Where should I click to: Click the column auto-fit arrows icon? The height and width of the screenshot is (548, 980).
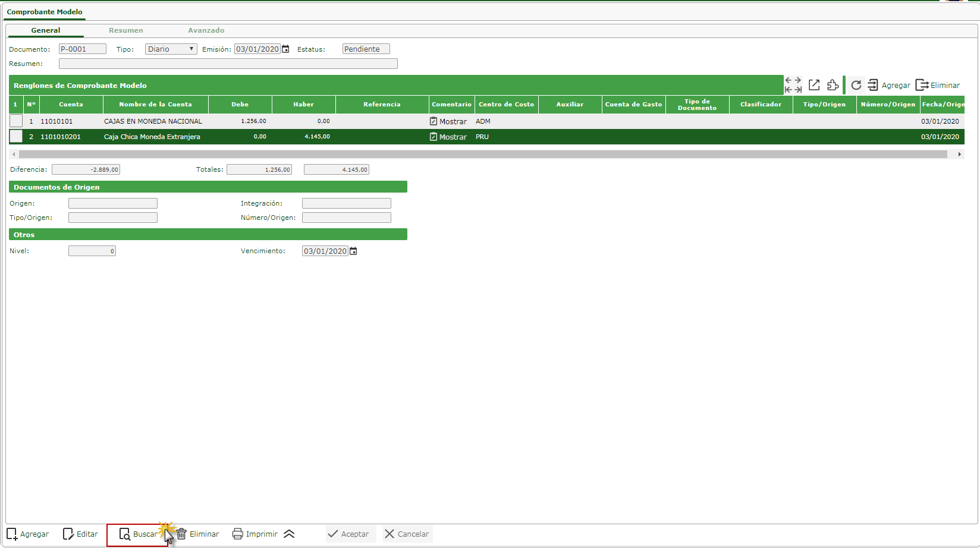pyautogui.click(x=793, y=85)
